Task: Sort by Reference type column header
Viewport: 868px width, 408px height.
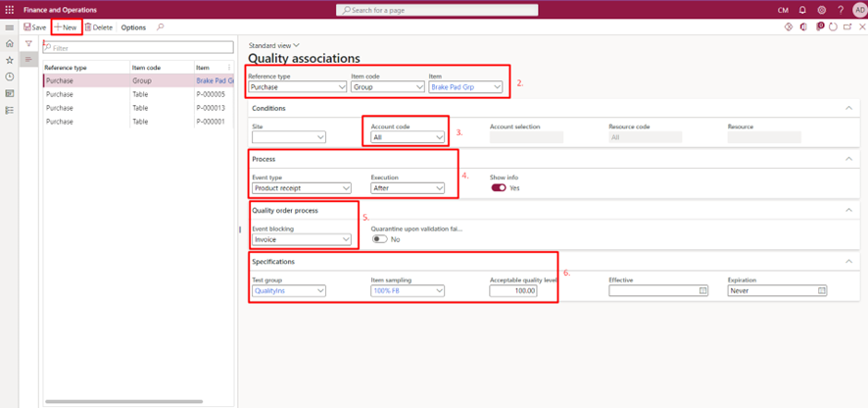Action: (x=66, y=68)
